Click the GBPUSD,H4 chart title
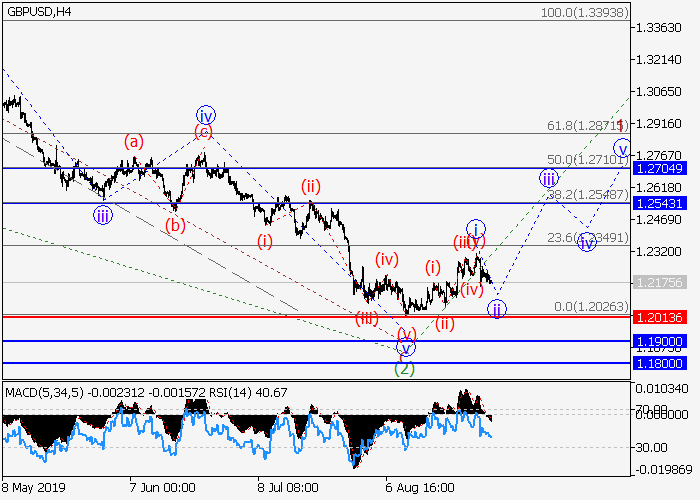This screenshot has height=500, width=700. click(37, 11)
